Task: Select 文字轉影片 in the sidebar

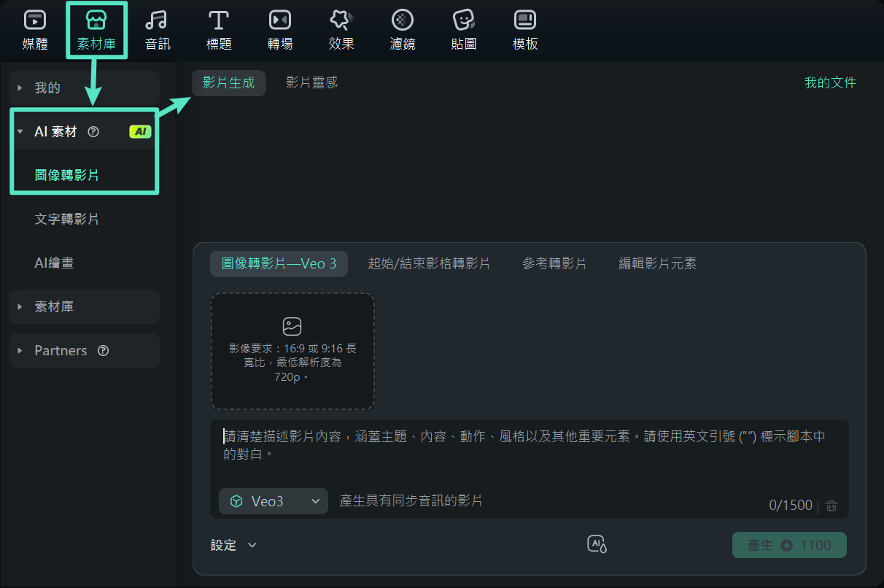Action: (68, 219)
